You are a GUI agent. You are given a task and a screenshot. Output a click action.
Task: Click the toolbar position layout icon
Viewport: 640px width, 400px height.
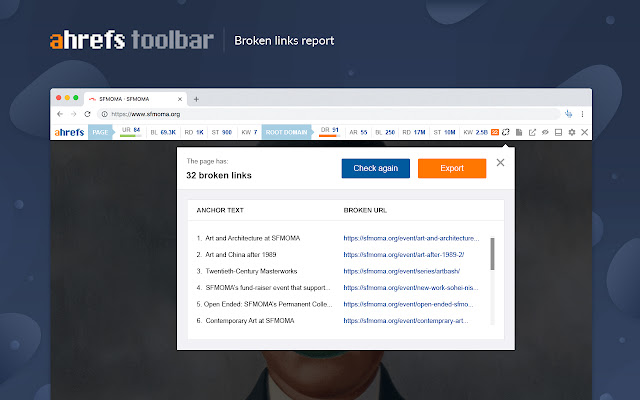pyautogui.click(x=558, y=132)
